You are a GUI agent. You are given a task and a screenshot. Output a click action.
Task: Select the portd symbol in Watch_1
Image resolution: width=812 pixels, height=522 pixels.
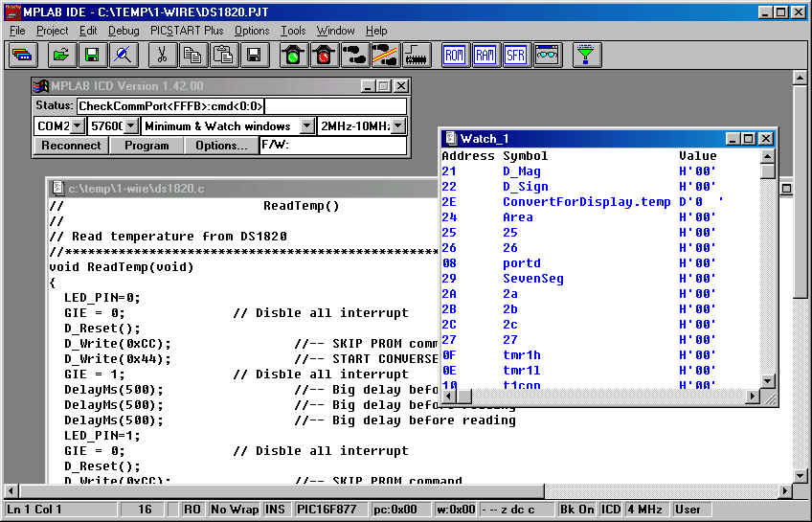(x=522, y=263)
